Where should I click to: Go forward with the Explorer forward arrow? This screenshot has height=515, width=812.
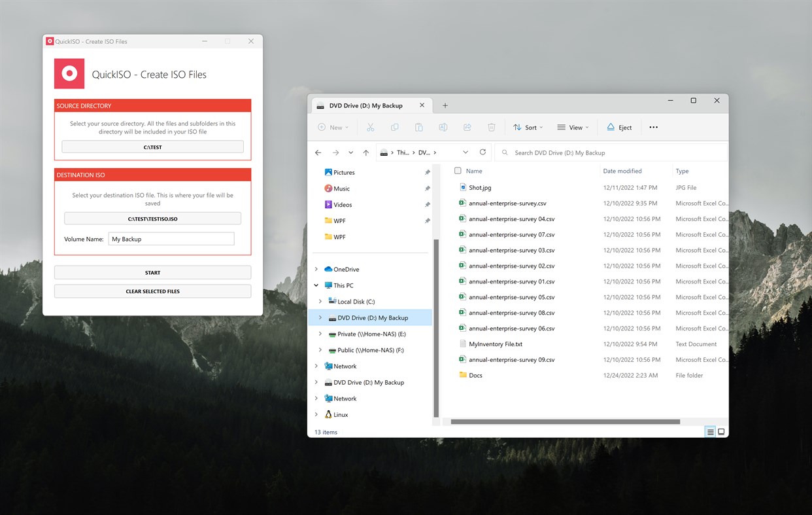point(335,152)
